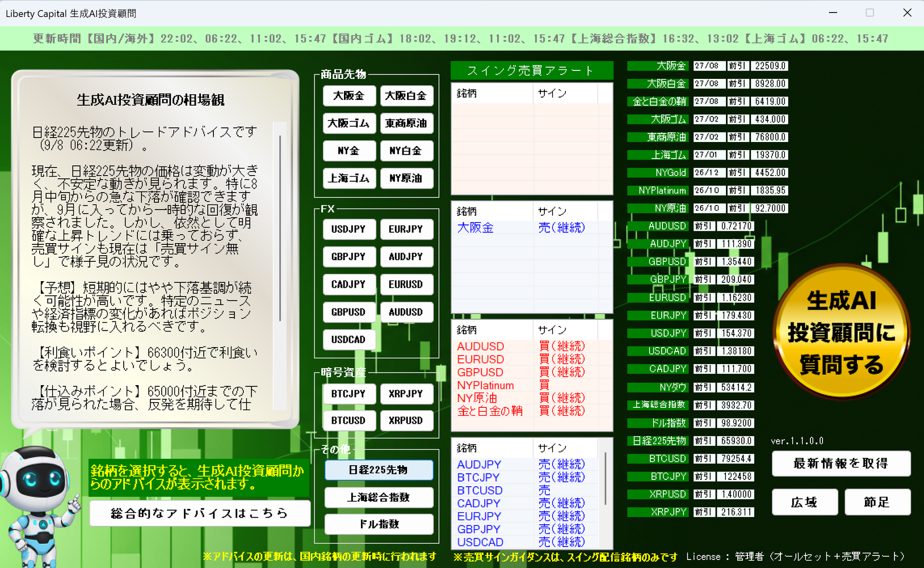
Task: Click the NYGold price value 4452.00
Action: (770, 173)
